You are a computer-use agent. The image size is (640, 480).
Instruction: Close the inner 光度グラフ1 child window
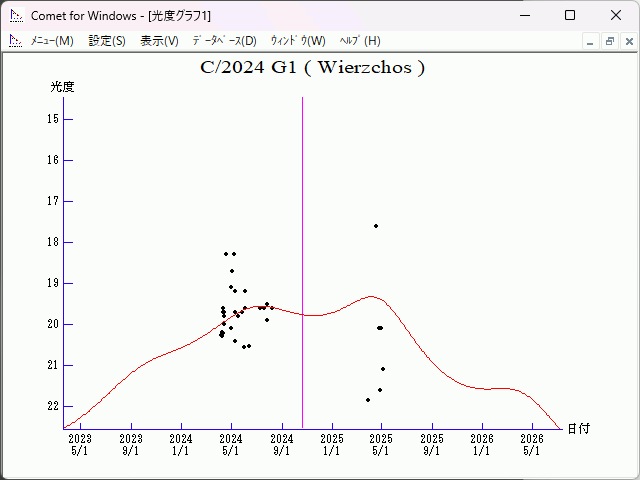pyautogui.click(x=627, y=41)
